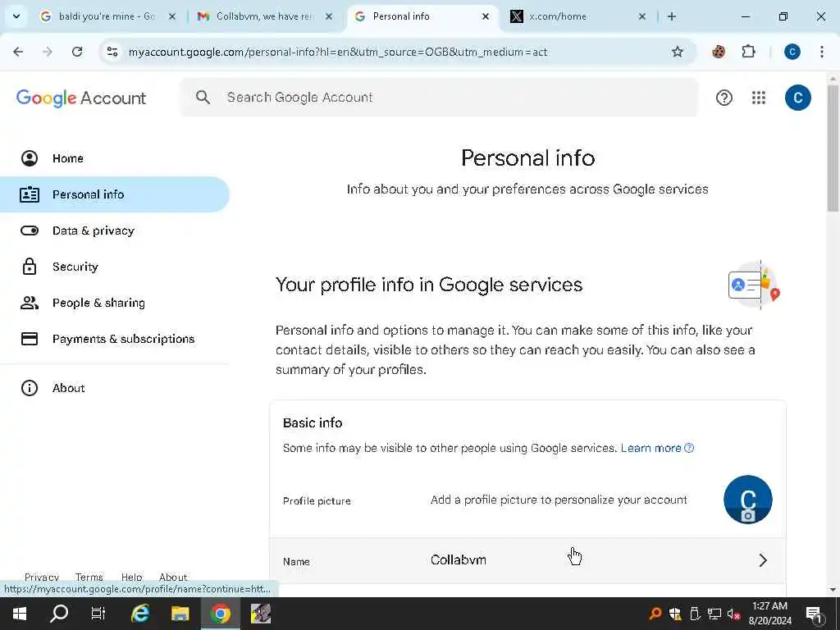This screenshot has height=630, width=840.
Task: Open the muted volume tray icon
Action: tap(733, 614)
